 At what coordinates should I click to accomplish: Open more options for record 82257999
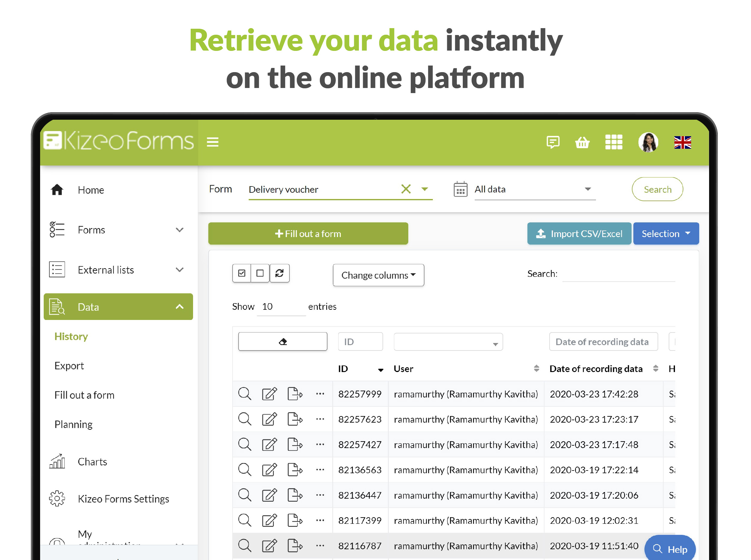[x=320, y=394]
